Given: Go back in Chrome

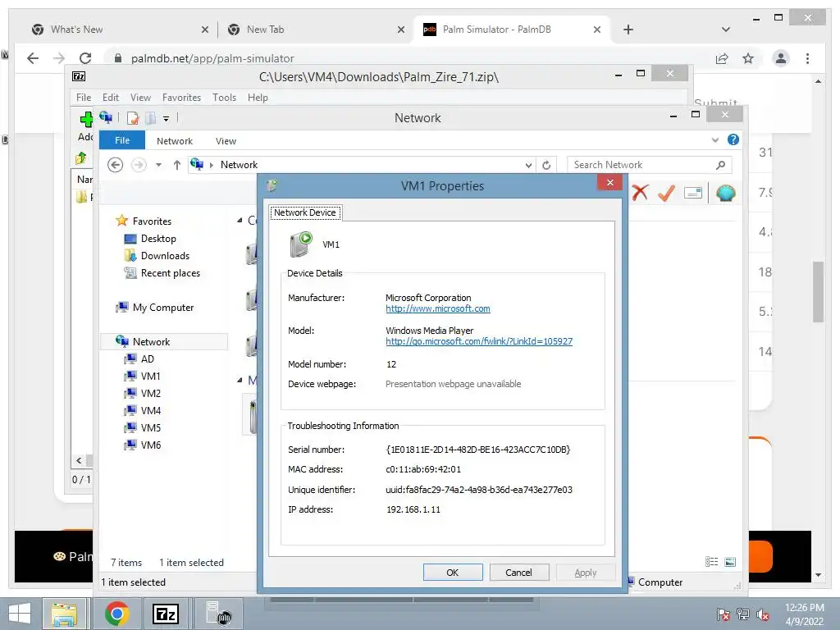Looking at the screenshot, I should click(x=33, y=58).
